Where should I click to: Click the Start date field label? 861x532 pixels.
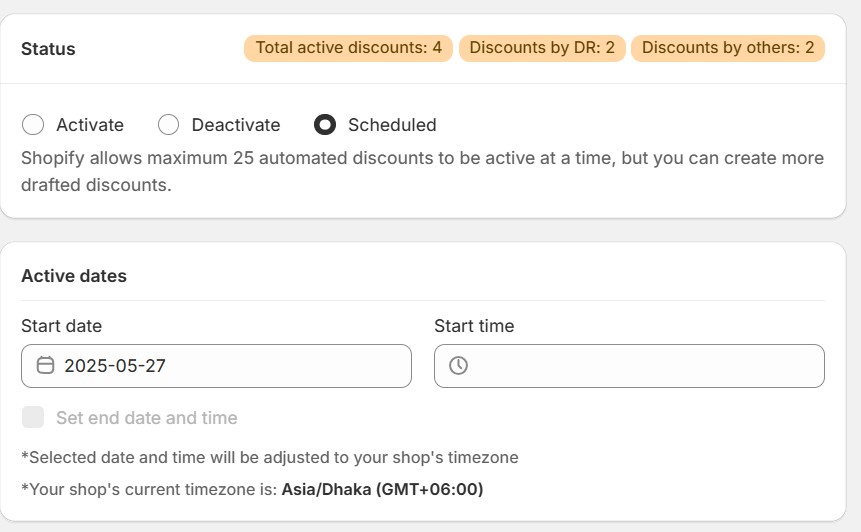click(61, 326)
